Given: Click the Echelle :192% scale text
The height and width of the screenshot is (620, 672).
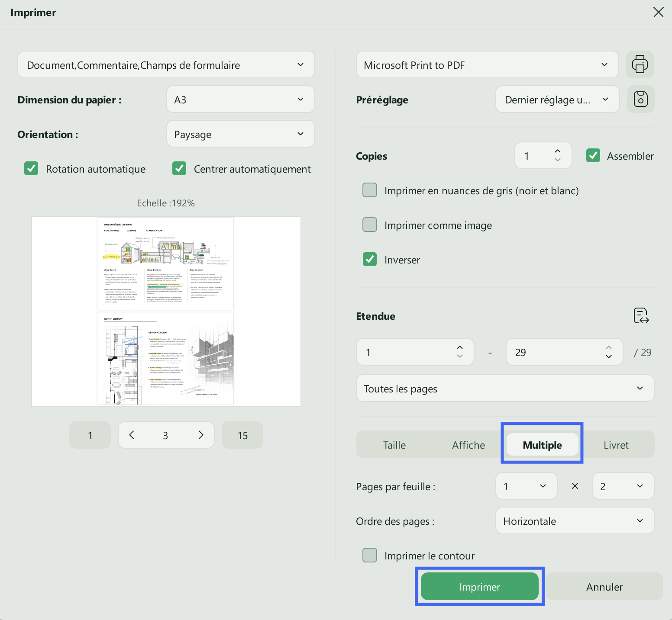Looking at the screenshot, I should 166,203.
